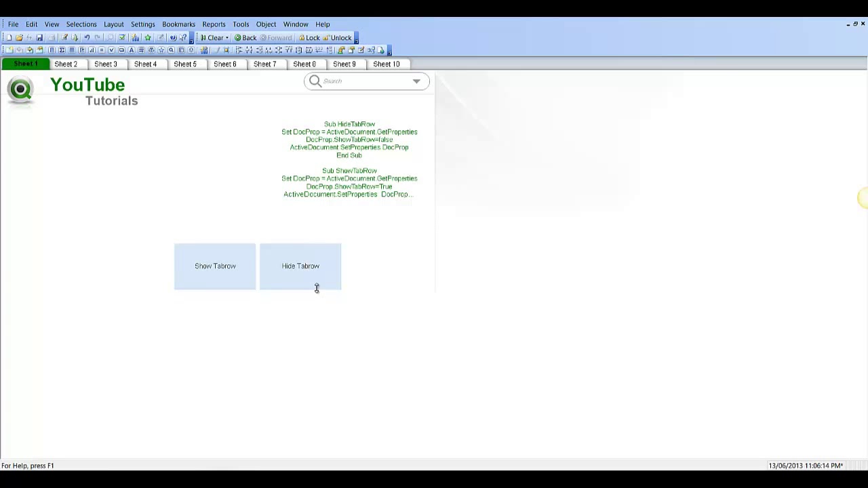Click the blue Help question-mark icon
Image resolution: width=868 pixels, height=488 pixels.
173,37
